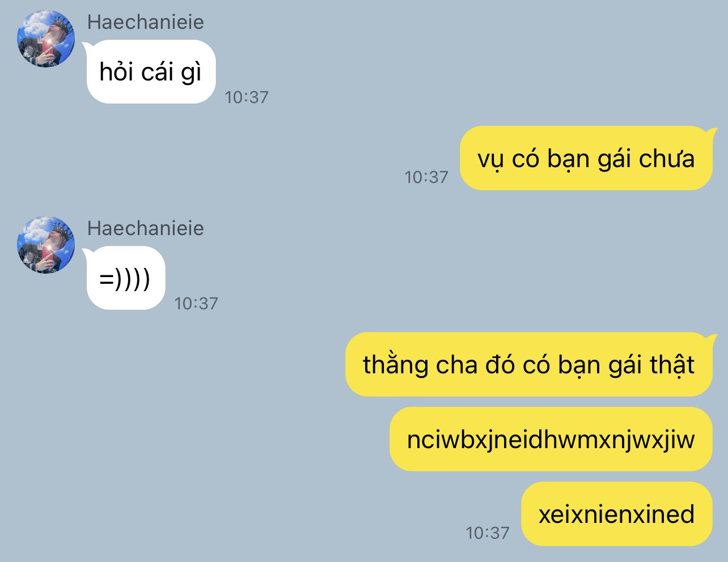Click Haechanieie name above the "=))))" bubble
Viewport: 728px width, 562px height.
coord(145,228)
